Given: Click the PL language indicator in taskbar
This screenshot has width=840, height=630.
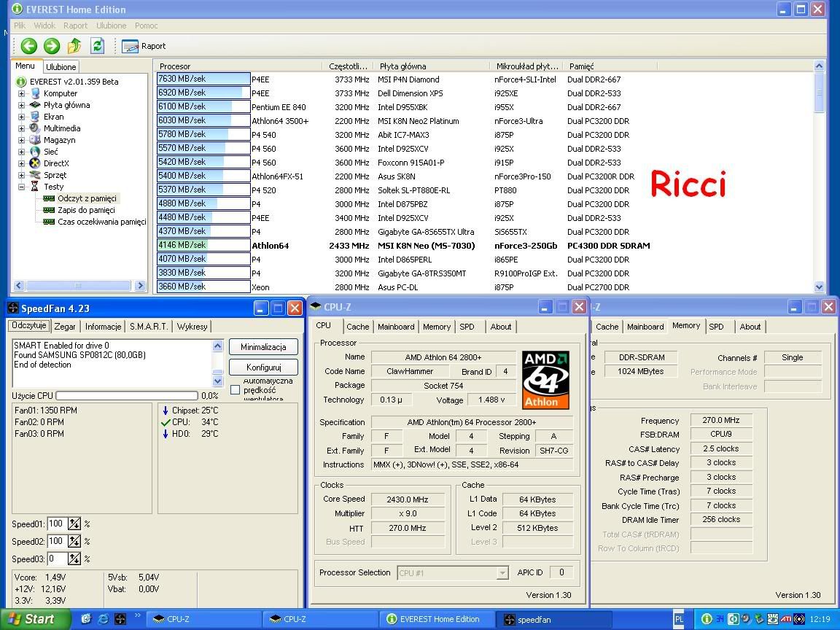Looking at the screenshot, I should pyautogui.click(x=680, y=619).
